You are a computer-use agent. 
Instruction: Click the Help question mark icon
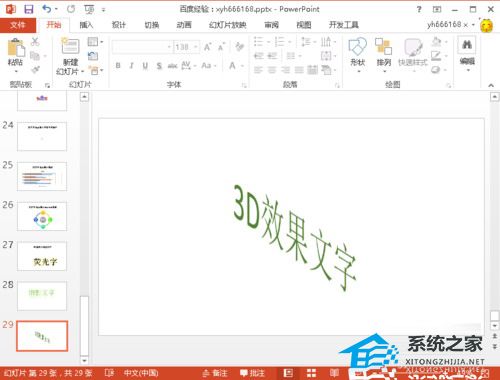419,9
